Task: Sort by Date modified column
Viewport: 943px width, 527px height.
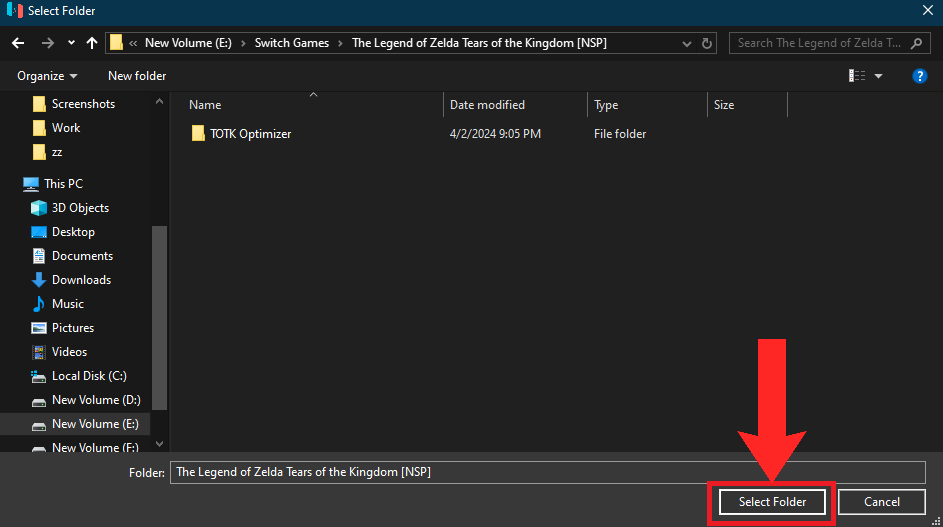Action: [x=487, y=105]
